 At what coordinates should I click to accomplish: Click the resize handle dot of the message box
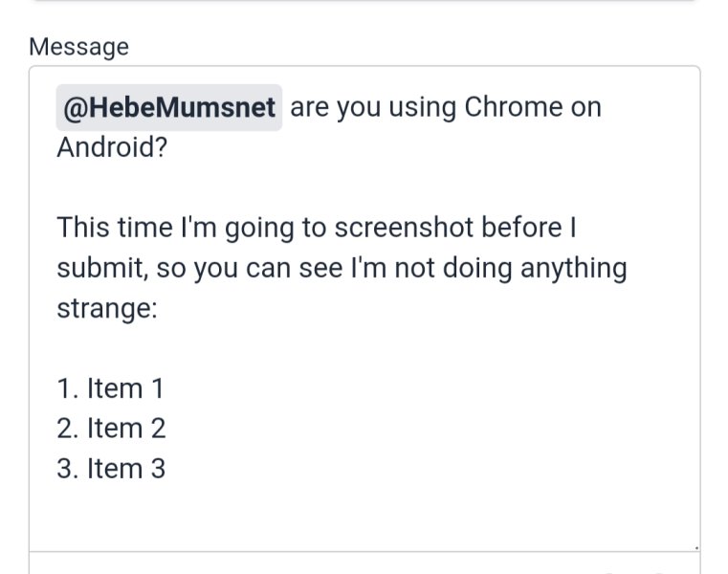(x=695, y=547)
